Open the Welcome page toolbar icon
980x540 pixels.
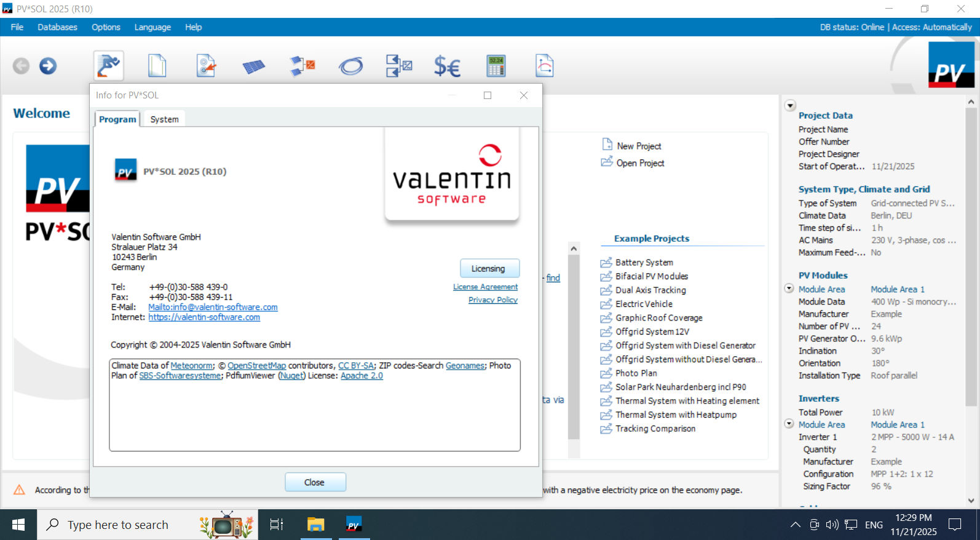click(109, 65)
